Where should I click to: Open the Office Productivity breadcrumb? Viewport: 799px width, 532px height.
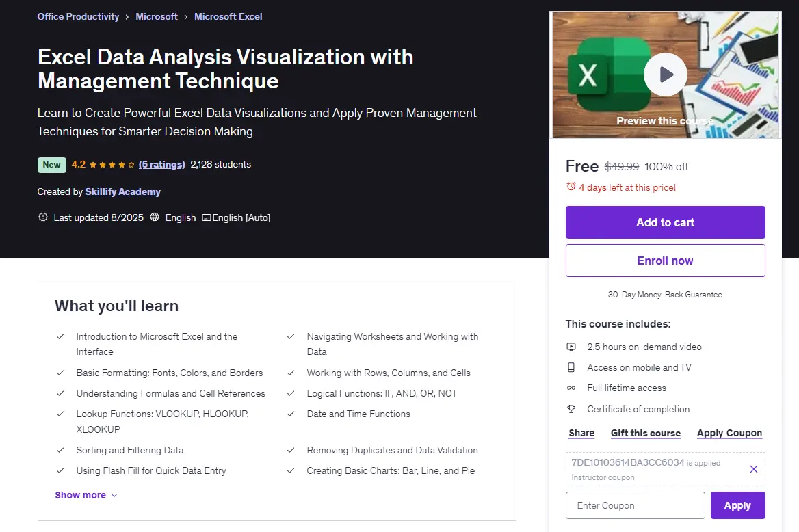point(78,16)
